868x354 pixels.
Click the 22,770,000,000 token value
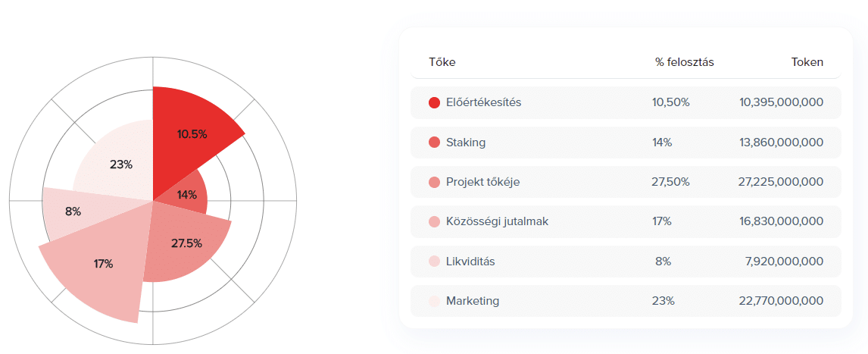[x=781, y=301]
